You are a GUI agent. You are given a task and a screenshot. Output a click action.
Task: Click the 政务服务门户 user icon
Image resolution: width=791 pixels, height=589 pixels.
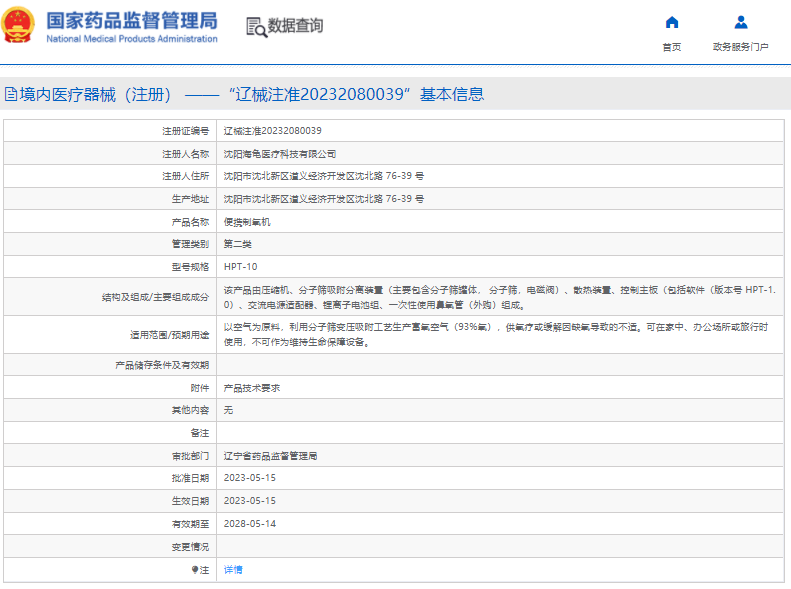pos(741,22)
